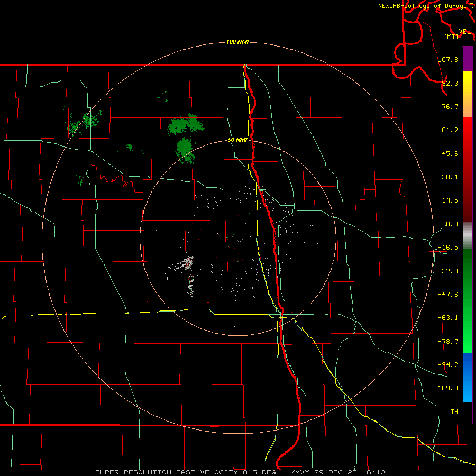Click the -47.6 velocity scale value
This screenshot has height=476, width=476.
click(x=448, y=295)
